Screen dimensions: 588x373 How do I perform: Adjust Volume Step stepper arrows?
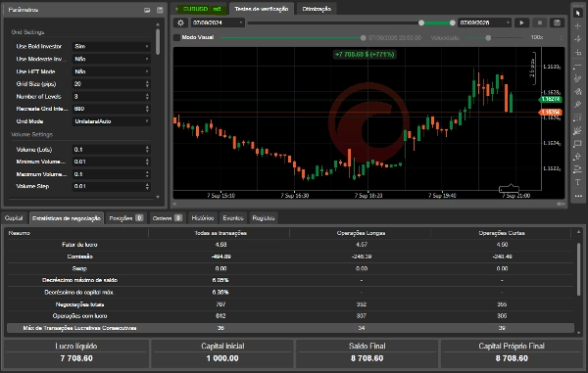(x=147, y=186)
